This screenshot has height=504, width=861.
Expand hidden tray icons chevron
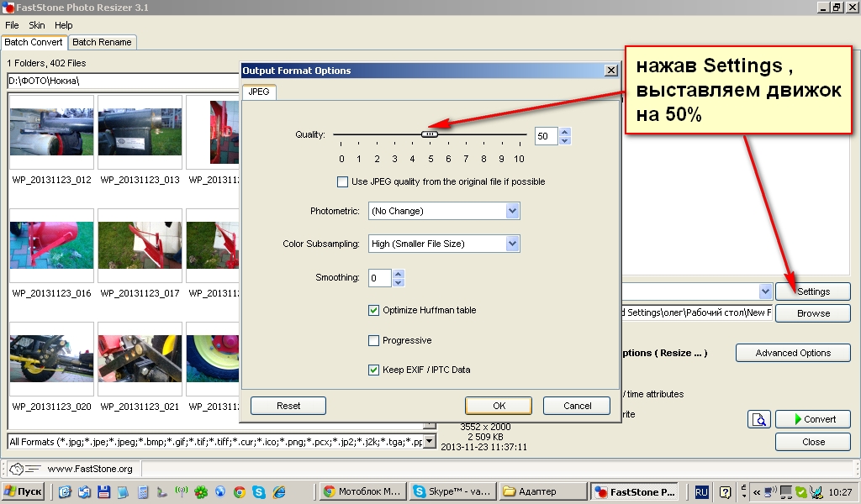click(x=757, y=492)
